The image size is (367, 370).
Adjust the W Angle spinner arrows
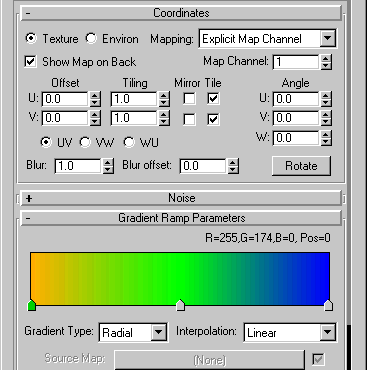(326, 138)
